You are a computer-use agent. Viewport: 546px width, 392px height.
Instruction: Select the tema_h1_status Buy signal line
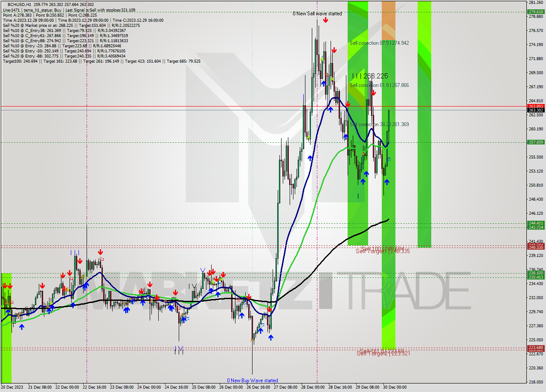(69, 10)
